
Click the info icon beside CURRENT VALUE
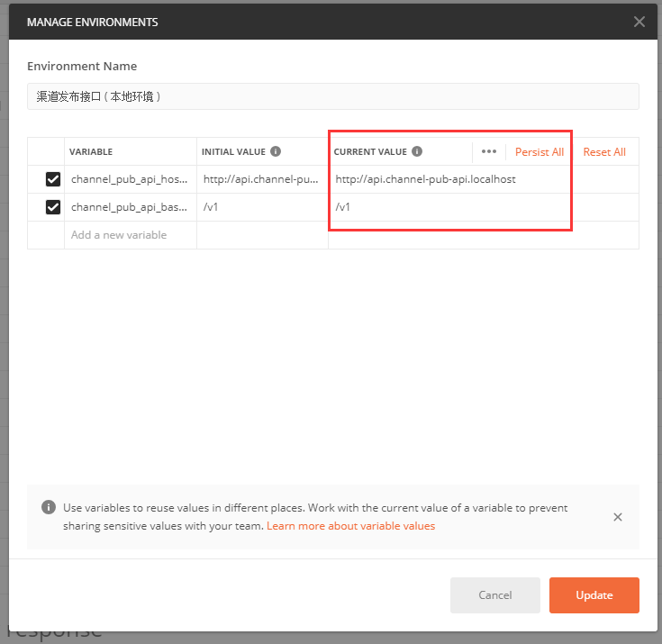coord(417,152)
